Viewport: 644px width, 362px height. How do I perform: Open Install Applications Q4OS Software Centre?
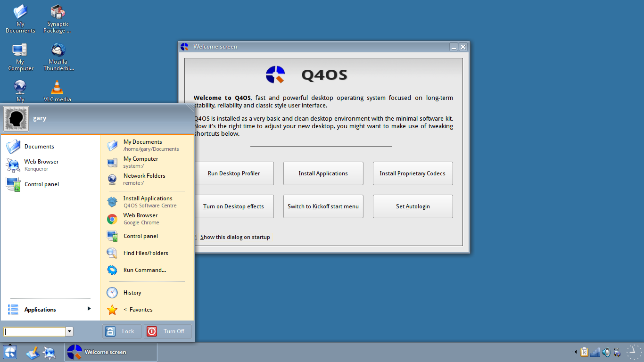pos(147,202)
